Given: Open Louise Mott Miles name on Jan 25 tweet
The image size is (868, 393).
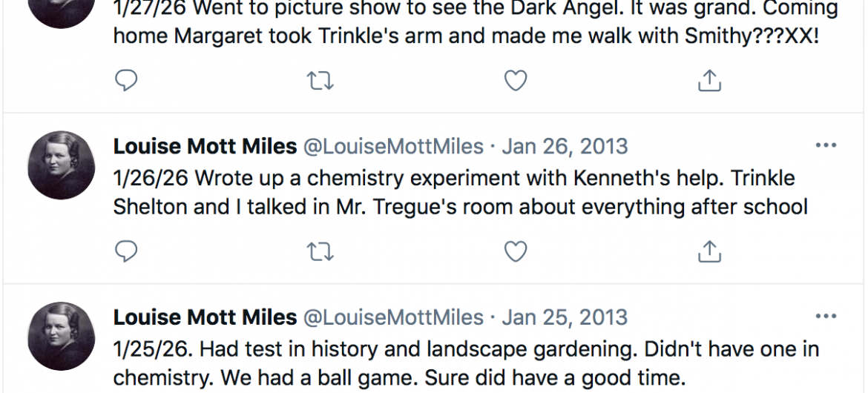Looking at the screenshot, I should point(205,318).
